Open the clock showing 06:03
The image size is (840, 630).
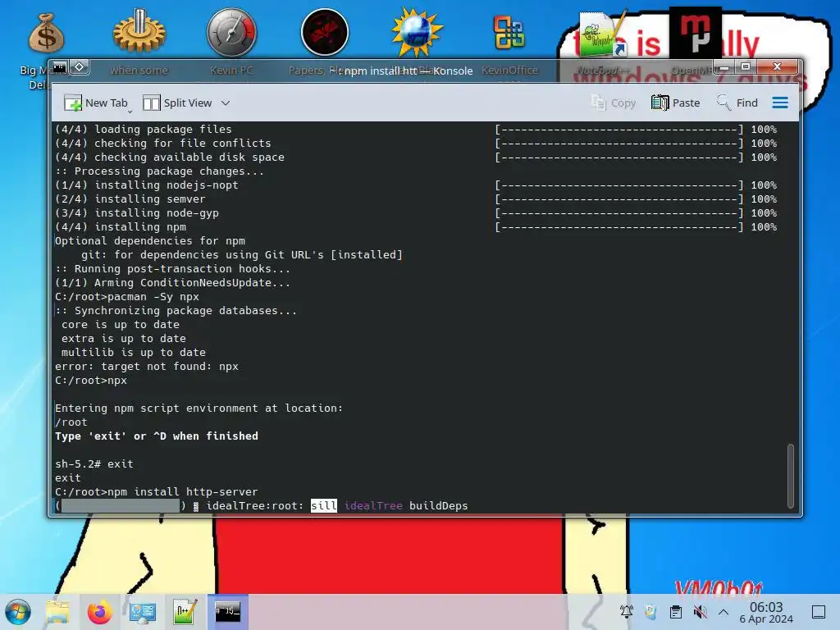766,612
